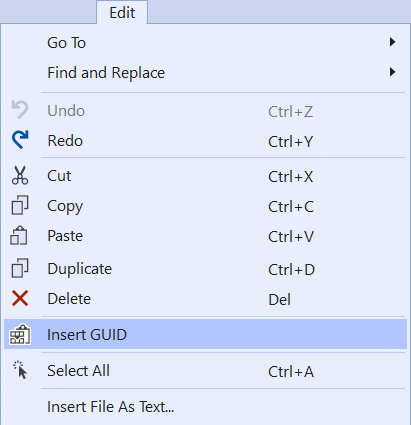Click the Ctrl+Y shortcut label for Redo
411x425 pixels.
[291, 142]
